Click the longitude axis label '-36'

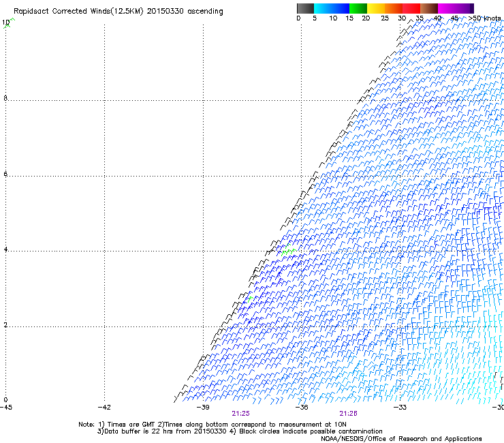pos(302,408)
